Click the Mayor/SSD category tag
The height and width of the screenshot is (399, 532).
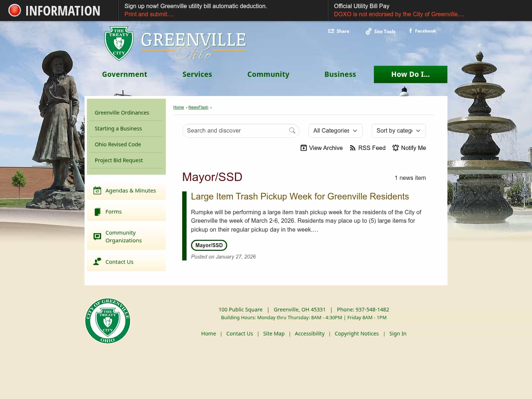pyautogui.click(x=209, y=245)
